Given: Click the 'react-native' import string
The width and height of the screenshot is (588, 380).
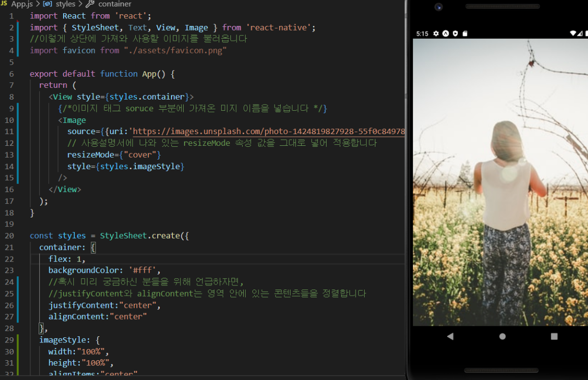Looking at the screenshot, I should tap(278, 28).
